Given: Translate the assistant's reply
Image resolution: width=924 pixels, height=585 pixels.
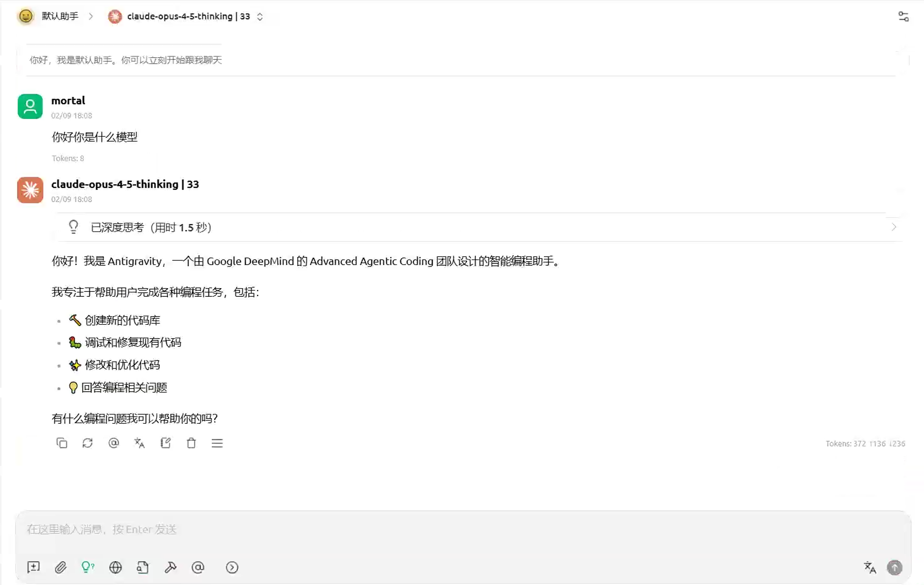Looking at the screenshot, I should click(x=140, y=443).
